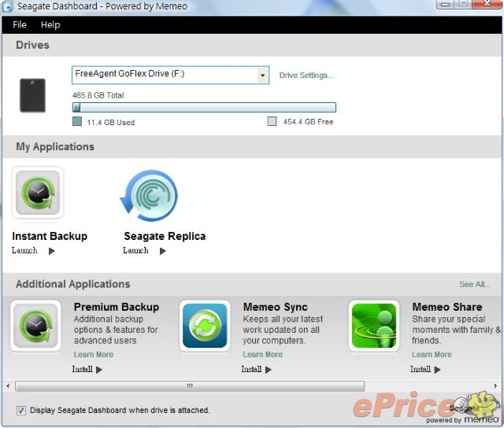The height and width of the screenshot is (428, 504).
Task: Click the drive capacity usage bar
Action: (204, 108)
